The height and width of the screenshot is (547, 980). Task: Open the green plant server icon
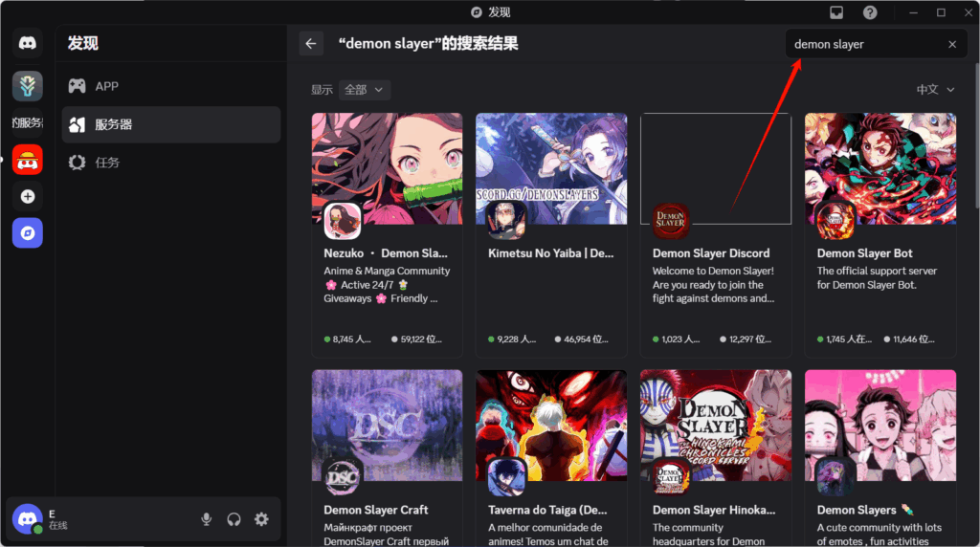pyautogui.click(x=28, y=85)
